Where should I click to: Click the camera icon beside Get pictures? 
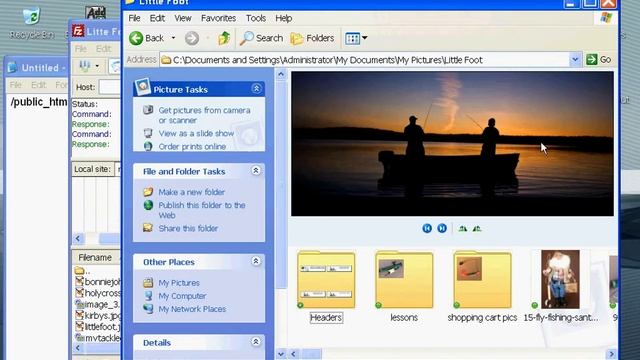click(148, 110)
